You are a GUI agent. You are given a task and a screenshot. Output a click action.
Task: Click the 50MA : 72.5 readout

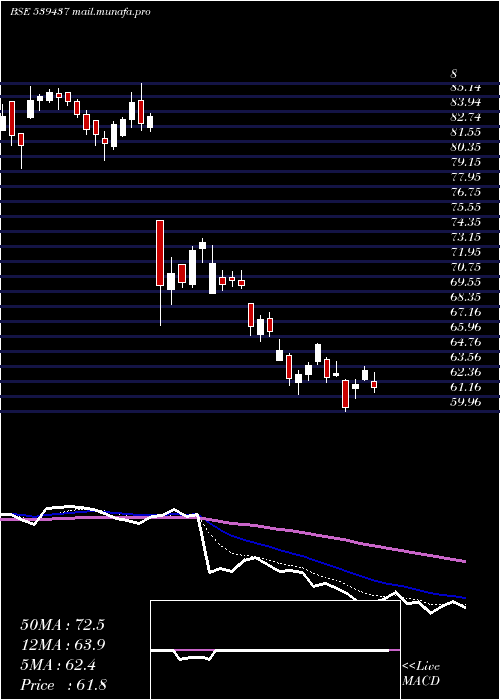pyautogui.click(x=62, y=625)
